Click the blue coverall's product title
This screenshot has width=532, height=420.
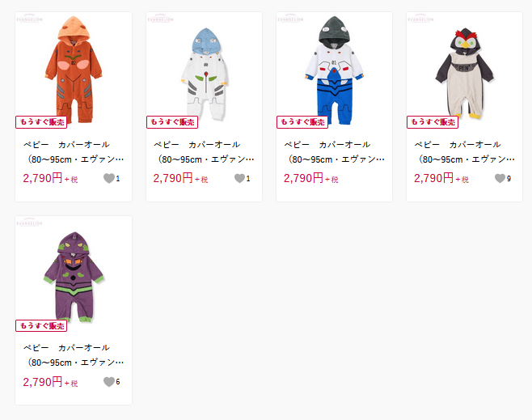[x=334, y=152]
